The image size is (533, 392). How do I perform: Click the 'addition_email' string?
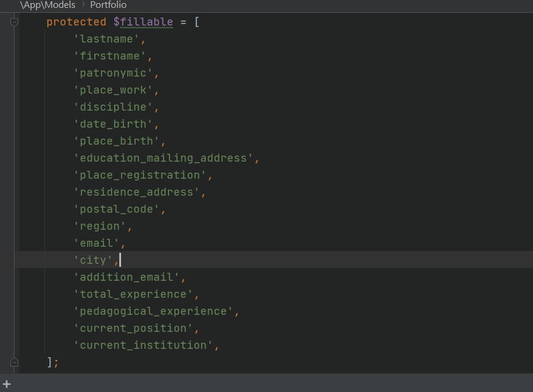click(x=126, y=277)
